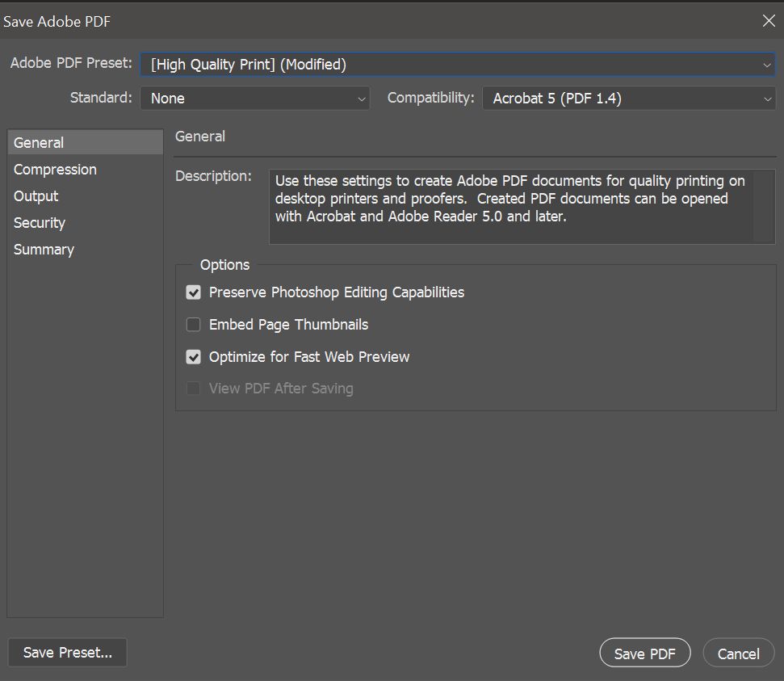784x681 pixels.
Task: Open the Compatibility dropdown showing Acrobat 5
Action: (x=629, y=98)
